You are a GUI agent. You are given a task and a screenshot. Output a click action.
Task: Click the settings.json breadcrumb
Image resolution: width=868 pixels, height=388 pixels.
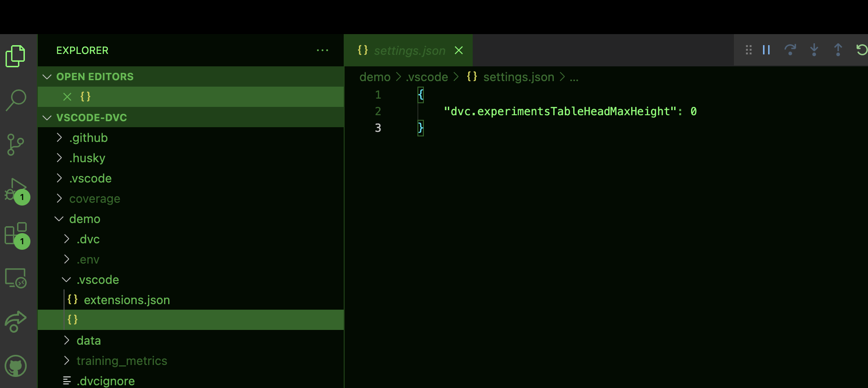(519, 77)
